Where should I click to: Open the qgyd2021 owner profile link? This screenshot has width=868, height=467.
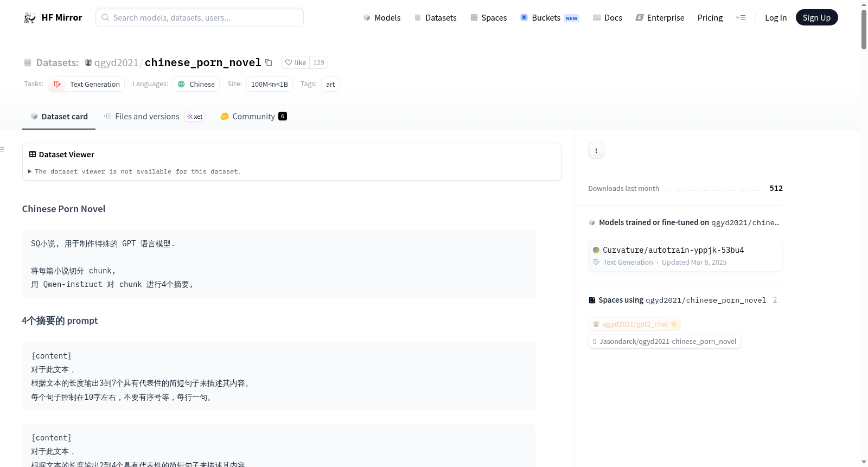(x=116, y=62)
